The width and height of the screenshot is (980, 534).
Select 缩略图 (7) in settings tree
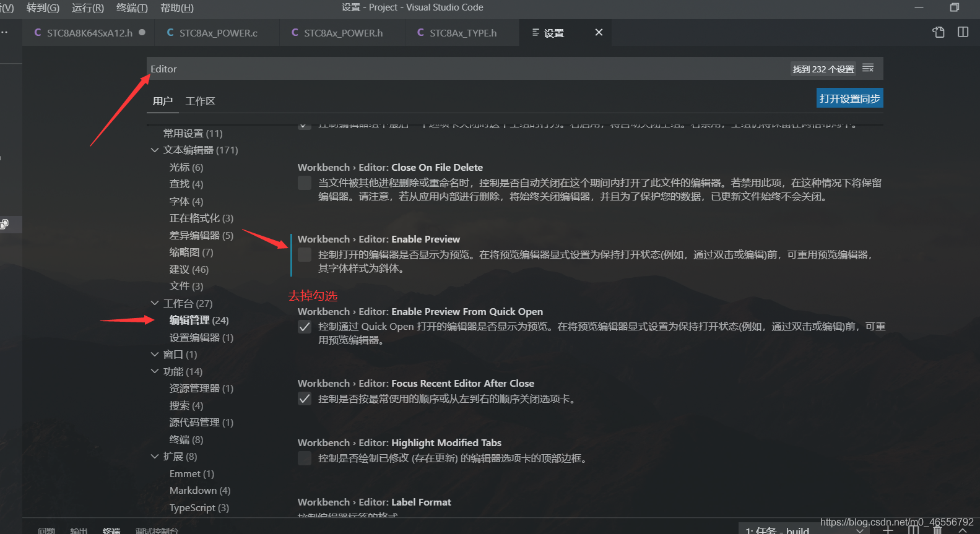[191, 252]
